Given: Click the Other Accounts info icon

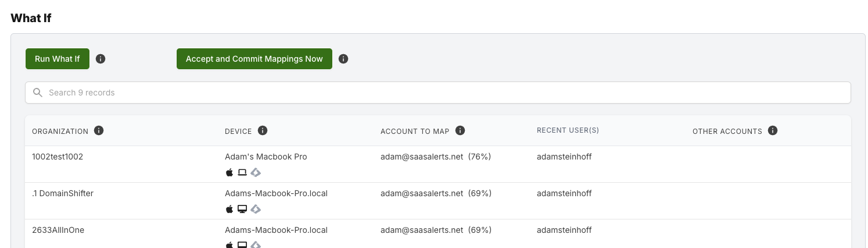Looking at the screenshot, I should click(x=773, y=130).
